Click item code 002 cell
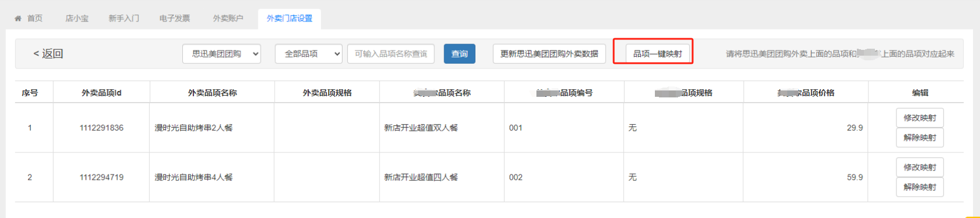The image size is (980, 218). point(564,177)
